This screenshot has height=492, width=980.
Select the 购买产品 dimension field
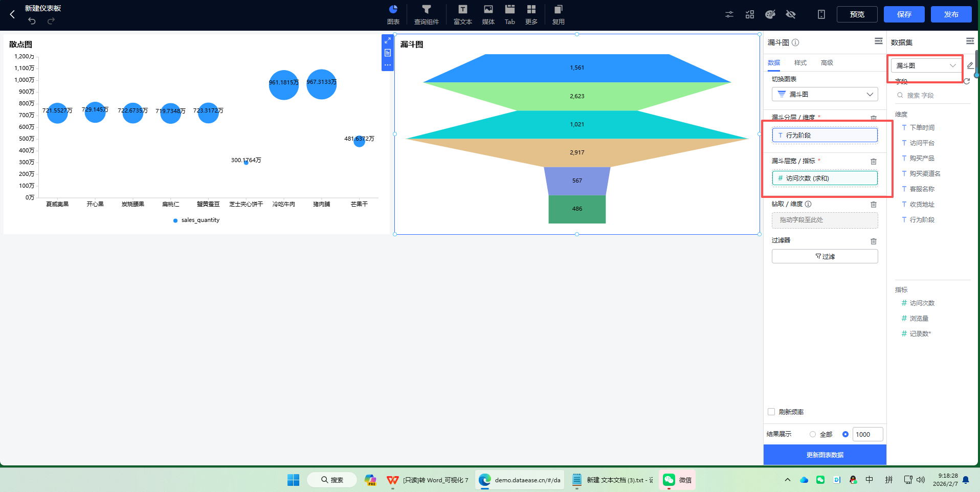pos(922,158)
